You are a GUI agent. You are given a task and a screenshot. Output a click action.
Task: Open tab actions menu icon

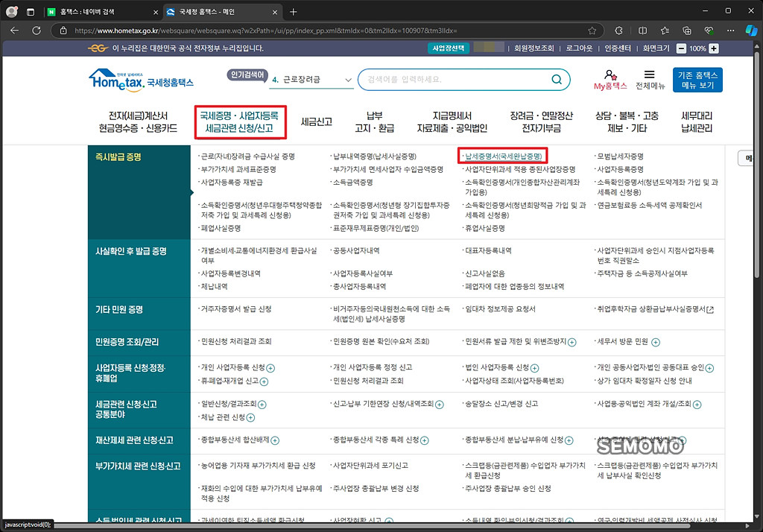coord(30,12)
